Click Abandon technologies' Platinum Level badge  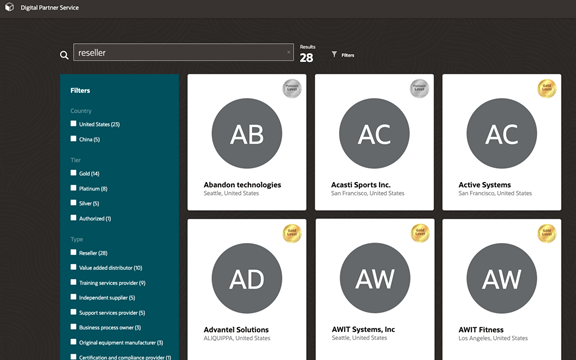pyautogui.click(x=292, y=89)
